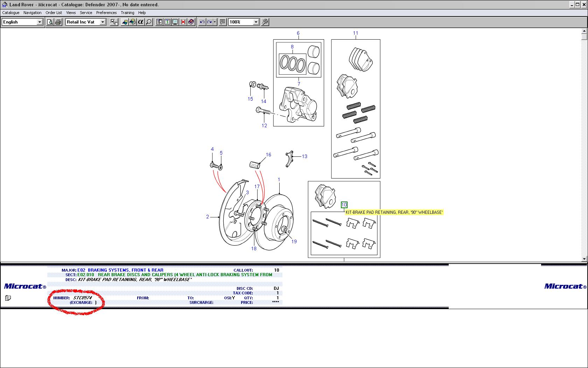Select callout 4 in the diagram

(x=212, y=149)
